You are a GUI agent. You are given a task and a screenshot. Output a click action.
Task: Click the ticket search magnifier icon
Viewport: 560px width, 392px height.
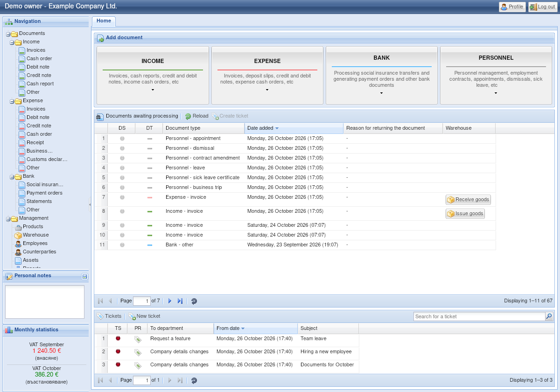tap(549, 316)
